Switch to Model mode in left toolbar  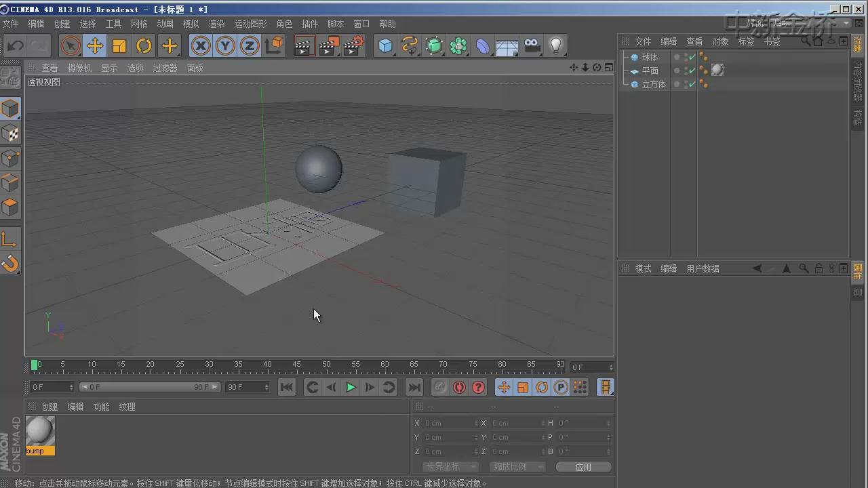pos(10,108)
